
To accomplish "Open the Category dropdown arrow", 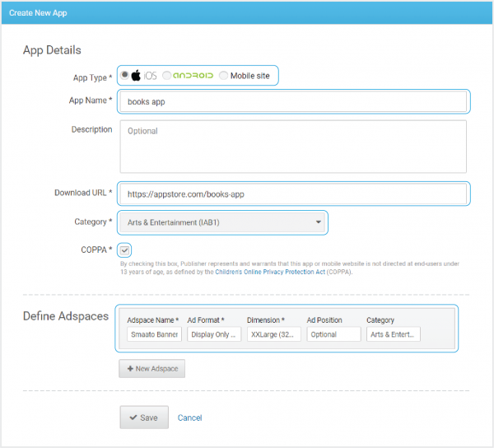I will coord(319,222).
